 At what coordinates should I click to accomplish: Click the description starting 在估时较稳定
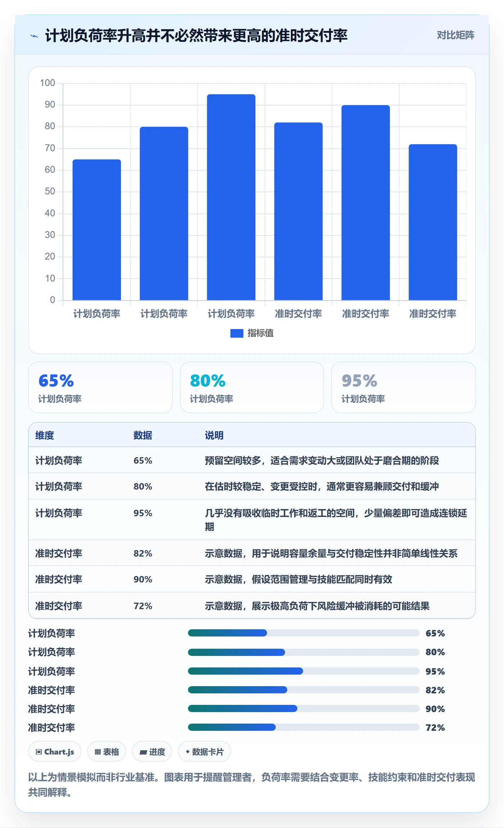[322, 486]
